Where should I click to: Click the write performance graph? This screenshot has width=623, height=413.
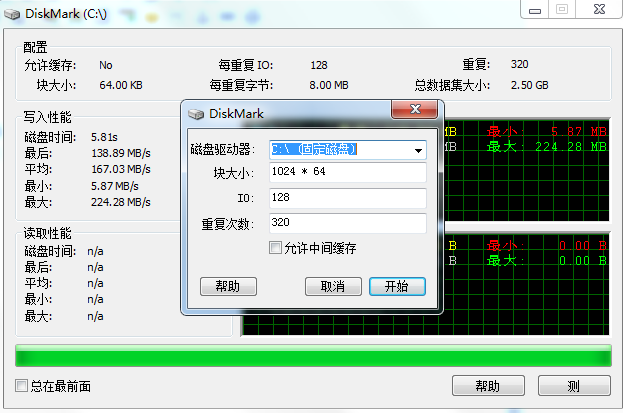(x=526, y=170)
